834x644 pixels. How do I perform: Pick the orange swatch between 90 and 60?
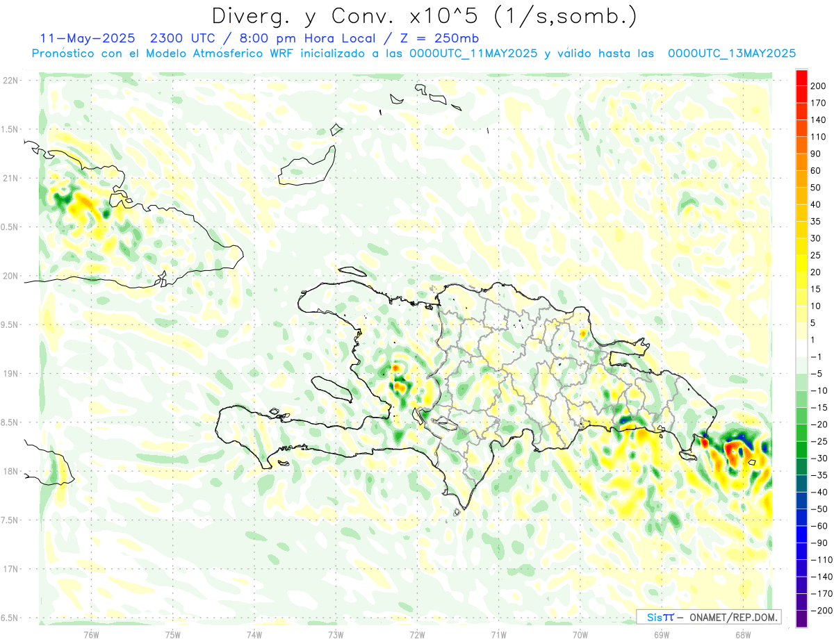(x=801, y=162)
